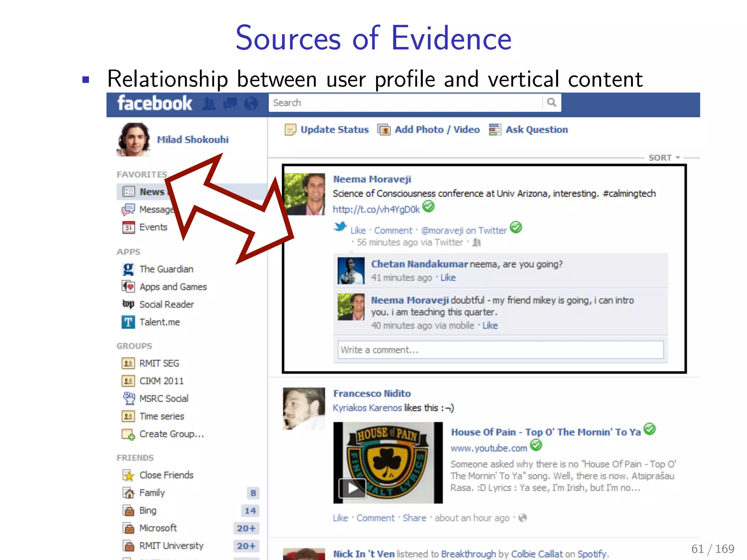
Task: Open the Social Reader wp icon
Action: point(128,304)
